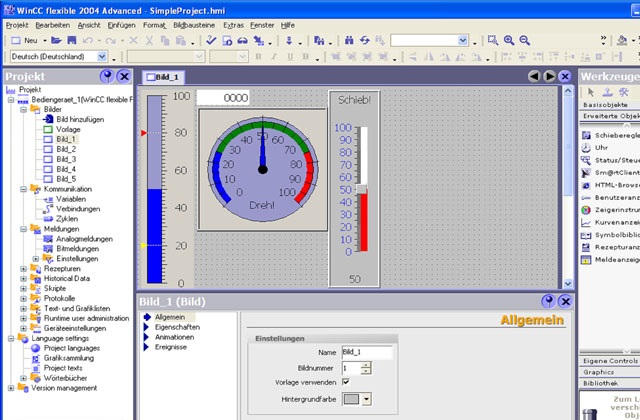Open project with the folder toolbar icon

click(56, 40)
